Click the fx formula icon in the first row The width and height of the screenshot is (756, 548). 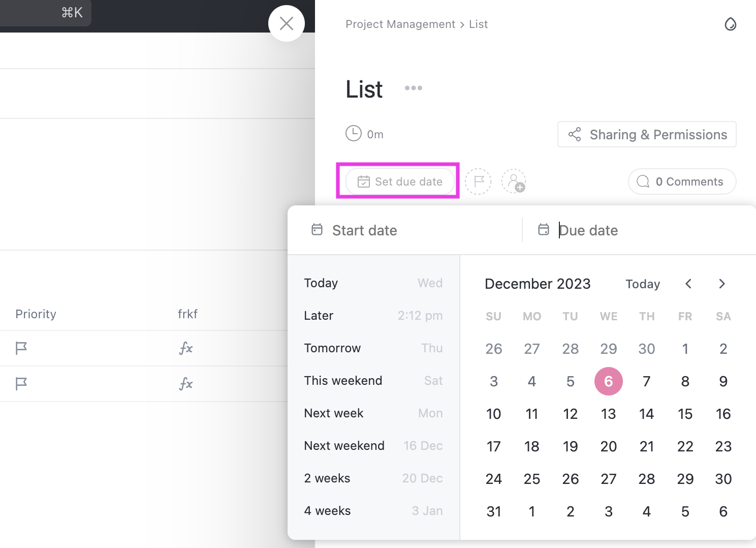pyautogui.click(x=186, y=348)
